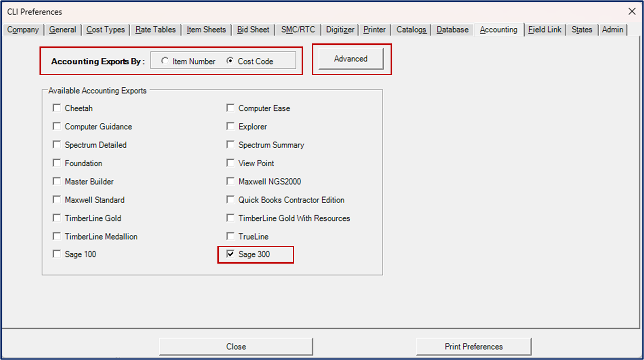Viewport: 644px width, 360px height.
Task: Select the Item Number radio button
Action: (165, 61)
